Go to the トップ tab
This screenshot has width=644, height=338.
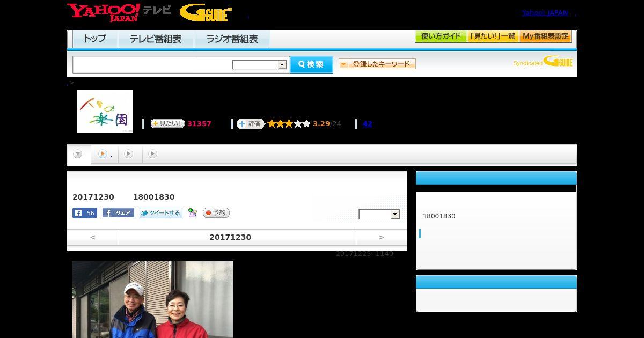[x=95, y=39]
